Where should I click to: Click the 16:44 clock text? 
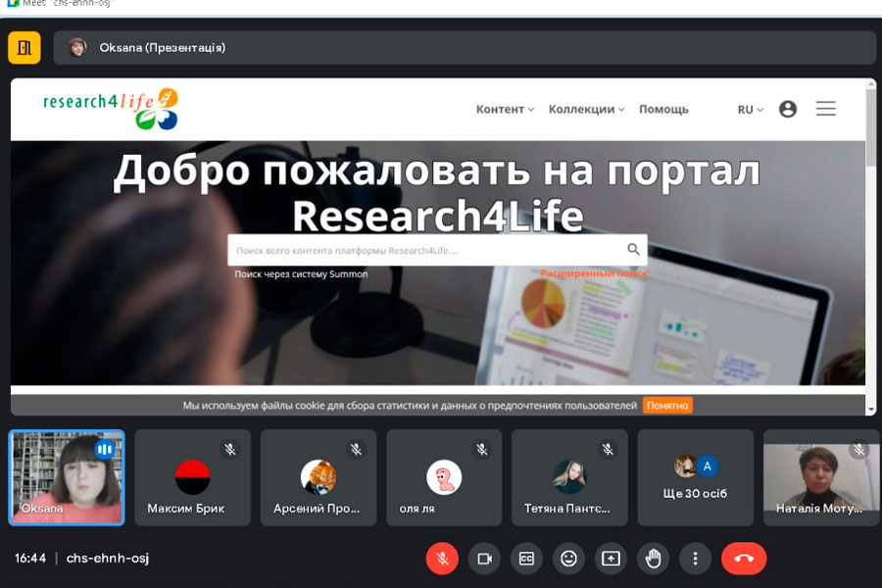coord(30,559)
